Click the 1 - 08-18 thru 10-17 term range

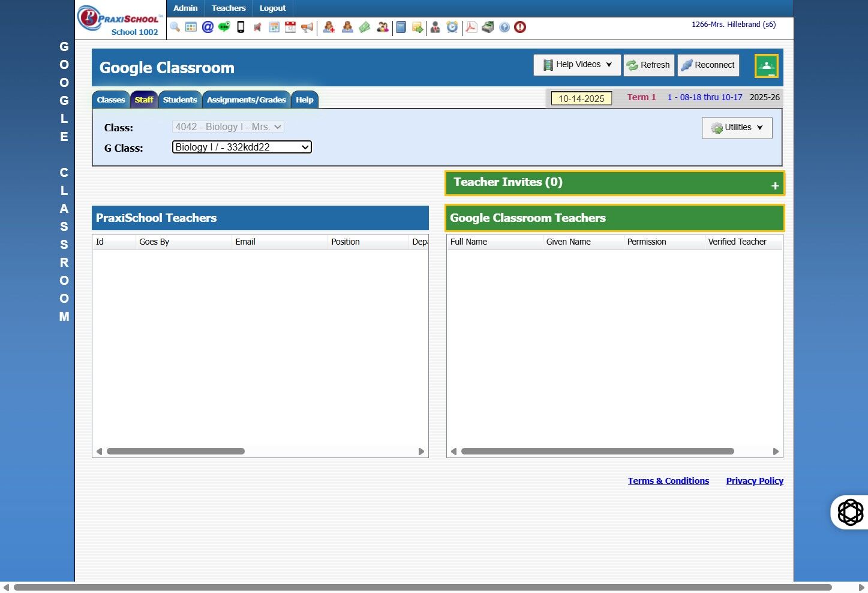[705, 97]
